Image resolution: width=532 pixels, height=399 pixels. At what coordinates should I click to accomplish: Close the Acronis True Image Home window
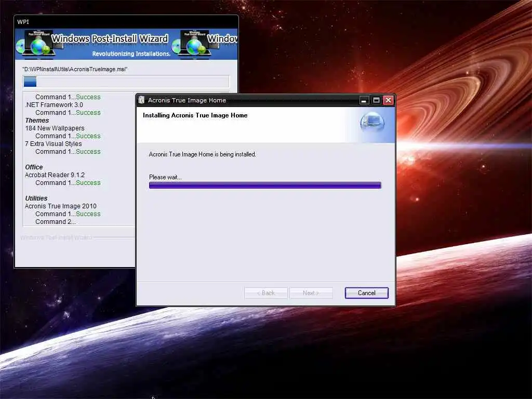pos(388,100)
